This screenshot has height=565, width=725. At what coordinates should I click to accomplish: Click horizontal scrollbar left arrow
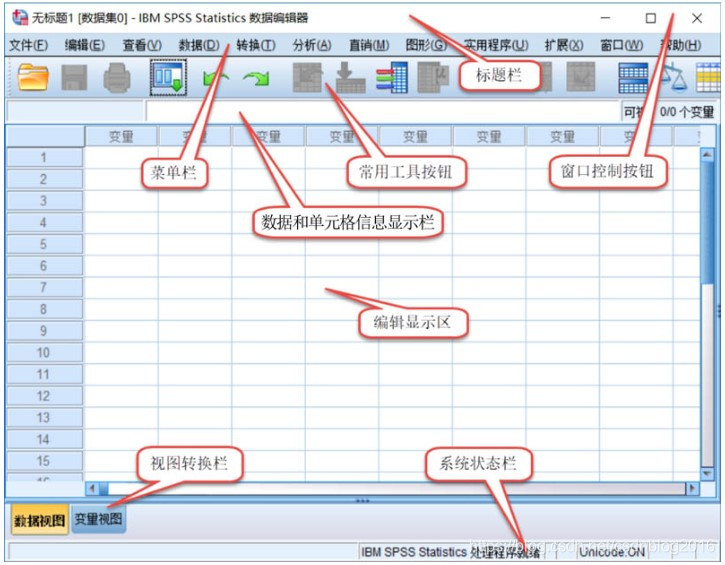92,488
